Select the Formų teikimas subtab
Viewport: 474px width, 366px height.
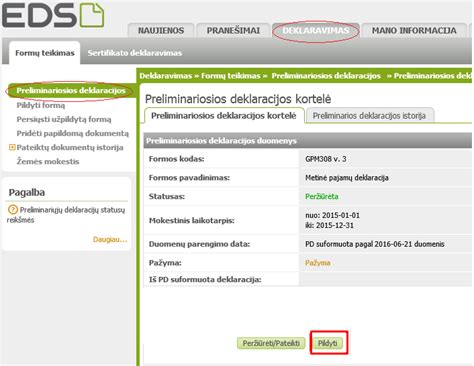click(x=45, y=53)
